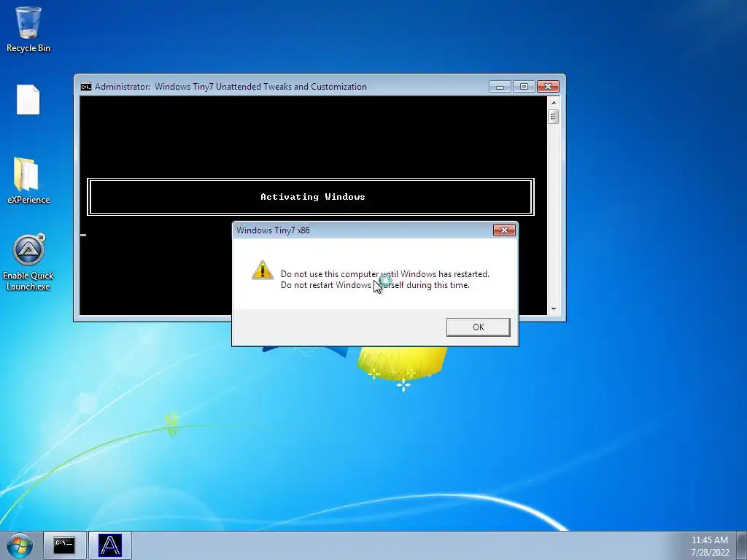Image resolution: width=747 pixels, height=560 pixels.
Task: Open the Windows Start orb
Action: pyautogui.click(x=20, y=545)
